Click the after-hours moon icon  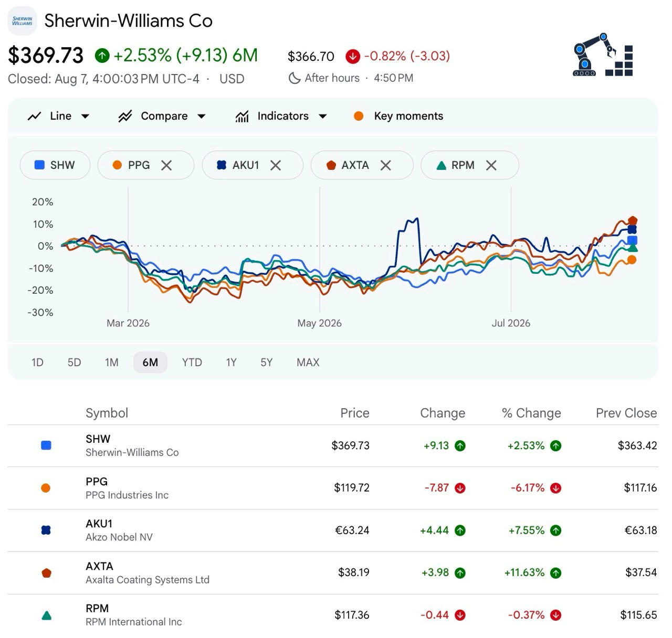(294, 78)
